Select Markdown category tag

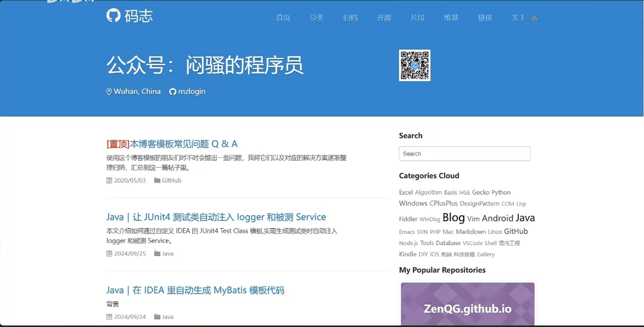pyautogui.click(x=471, y=231)
